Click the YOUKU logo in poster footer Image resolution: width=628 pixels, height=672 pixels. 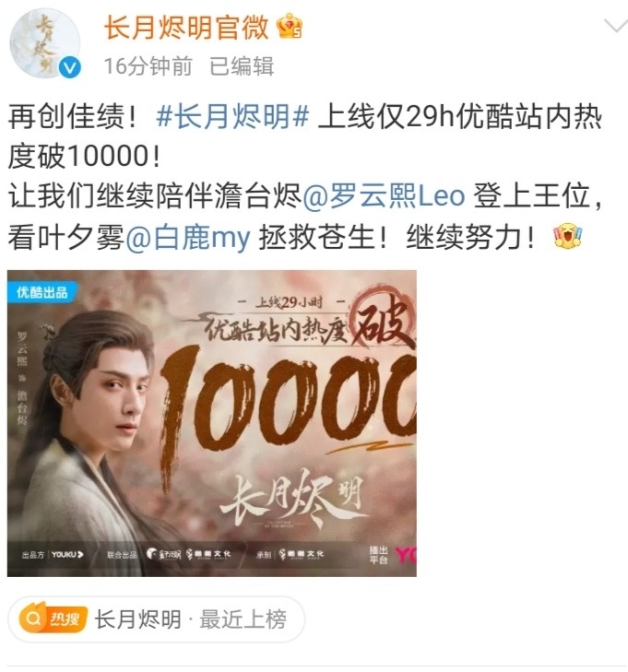point(67,555)
